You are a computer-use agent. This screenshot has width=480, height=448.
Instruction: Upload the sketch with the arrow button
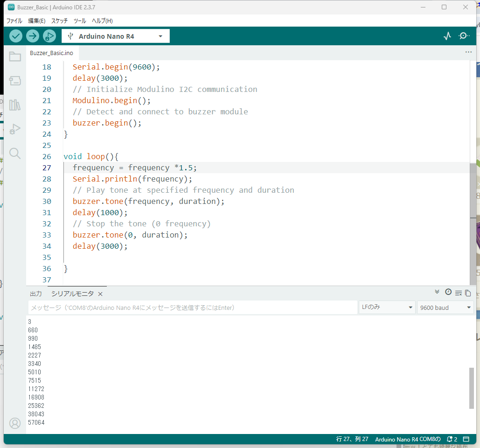pos(33,36)
